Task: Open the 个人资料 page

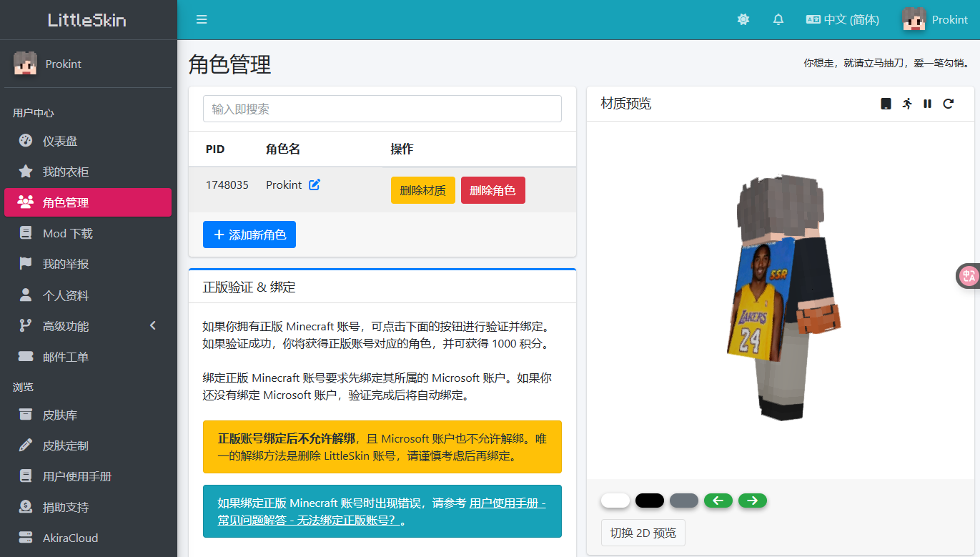Action: point(88,295)
